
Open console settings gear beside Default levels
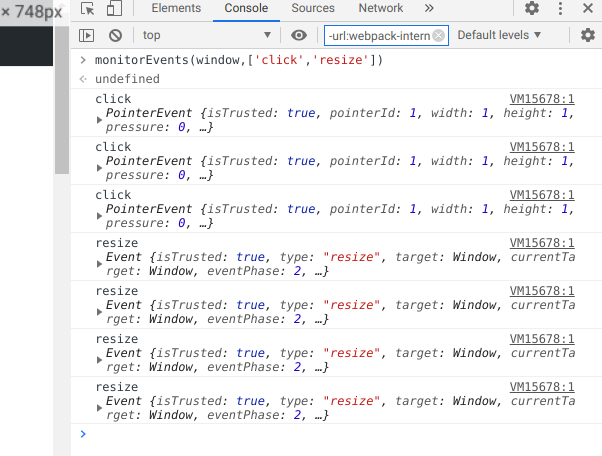click(587, 35)
